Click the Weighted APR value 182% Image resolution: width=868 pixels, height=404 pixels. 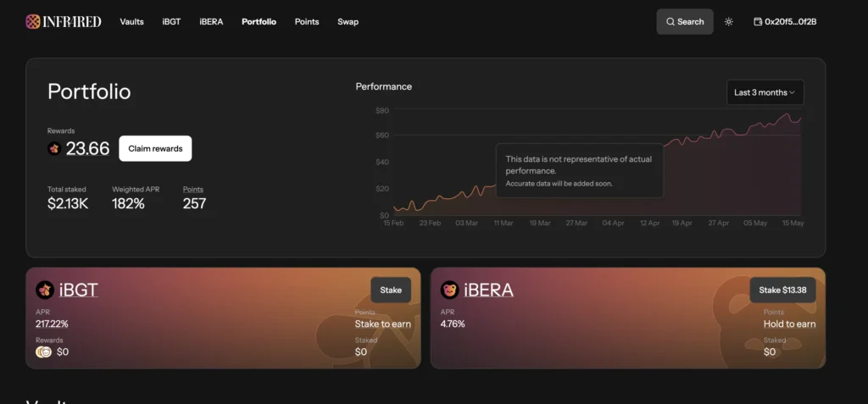click(129, 203)
